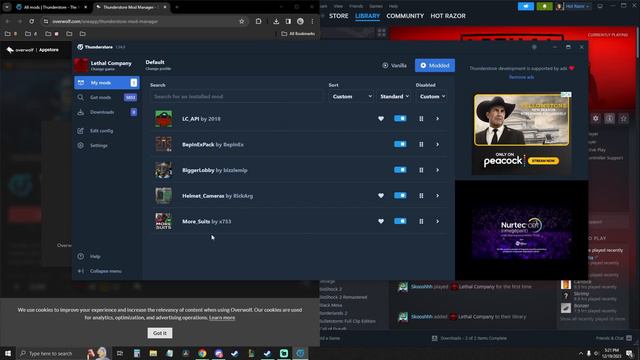
Task: Open Downloads section in sidebar
Action: click(x=107, y=112)
